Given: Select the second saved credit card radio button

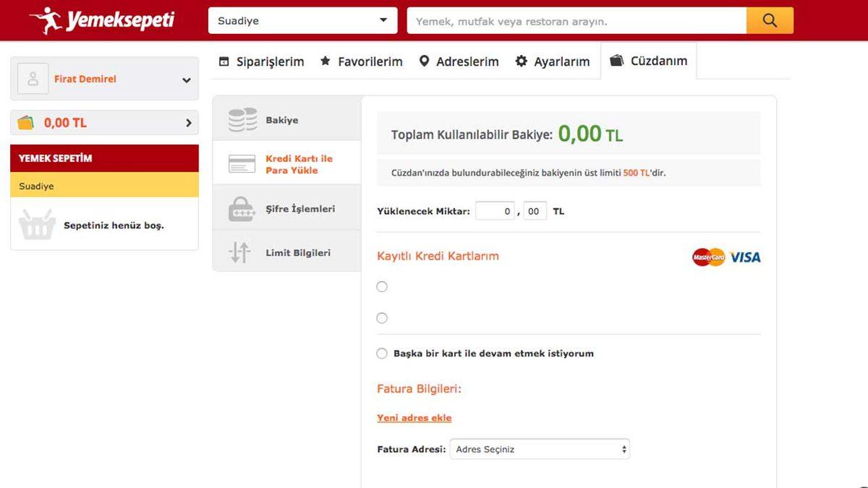Looking at the screenshot, I should point(382,317).
